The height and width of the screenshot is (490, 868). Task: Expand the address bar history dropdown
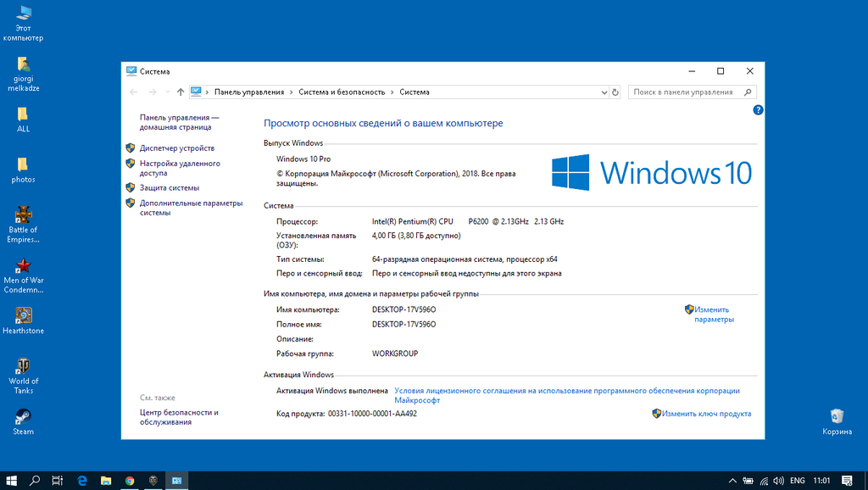604,92
